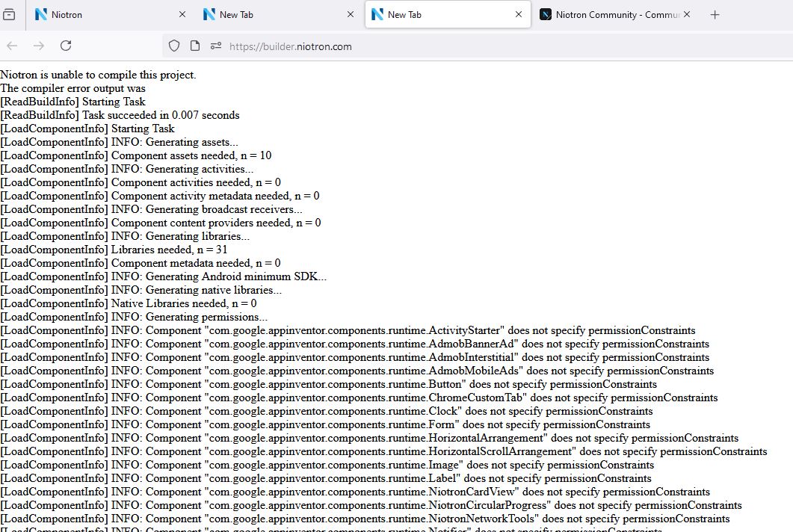The width and height of the screenshot is (793, 532).
Task: Click the ActivityStarter permissionConstraints log line
Action: point(348,331)
